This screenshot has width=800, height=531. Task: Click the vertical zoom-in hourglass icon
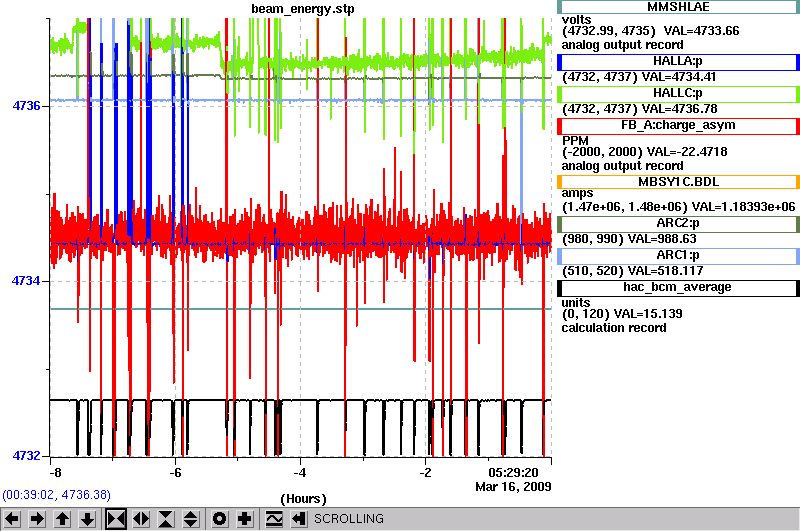[166, 519]
